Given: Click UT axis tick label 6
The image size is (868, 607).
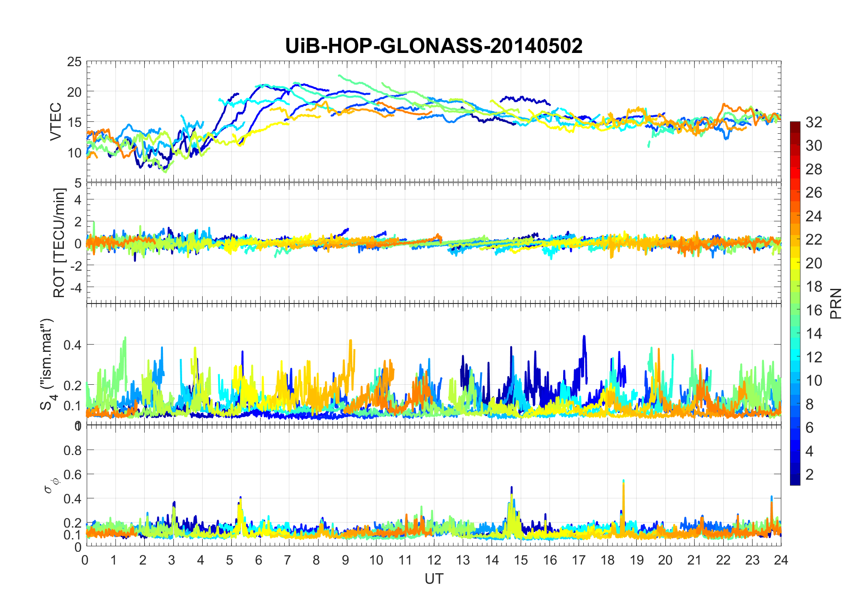Looking at the screenshot, I should click(x=259, y=560).
